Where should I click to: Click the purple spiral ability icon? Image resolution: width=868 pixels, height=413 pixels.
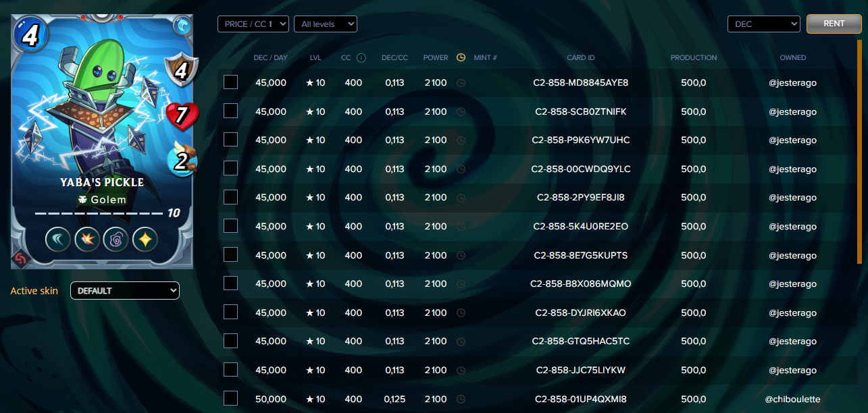click(116, 240)
